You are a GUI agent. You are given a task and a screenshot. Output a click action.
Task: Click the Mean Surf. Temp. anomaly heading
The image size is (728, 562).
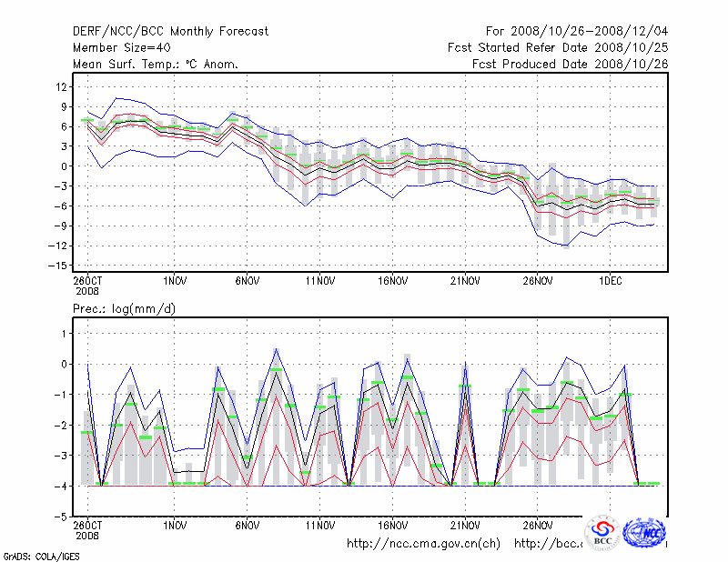pyautogui.click(x=156, y=64)
